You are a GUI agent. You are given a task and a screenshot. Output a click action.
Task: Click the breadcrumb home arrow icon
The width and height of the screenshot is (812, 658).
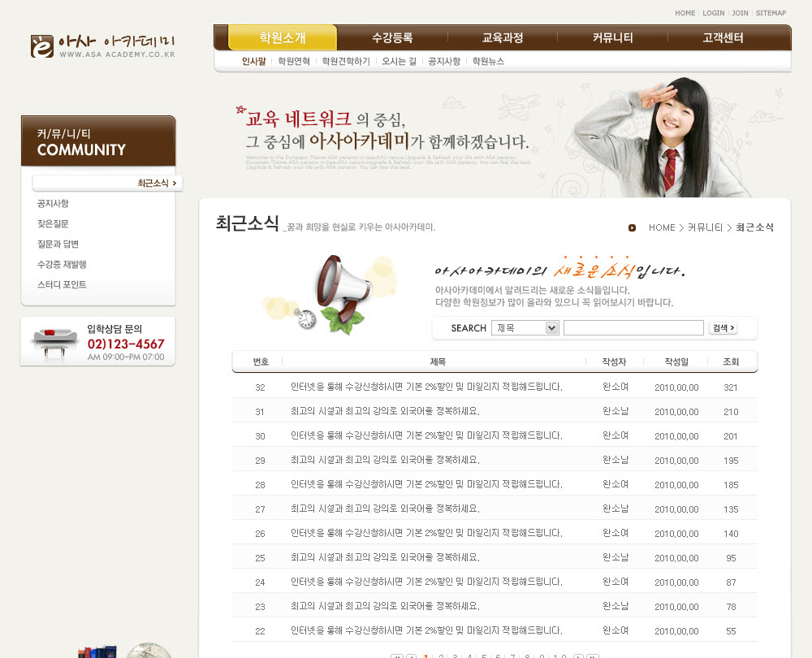(x=632, y=227)
